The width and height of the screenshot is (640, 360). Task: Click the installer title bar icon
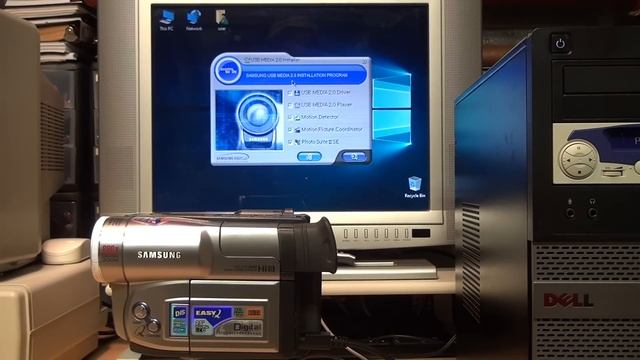pyautogui.click(x=247, y=60)
